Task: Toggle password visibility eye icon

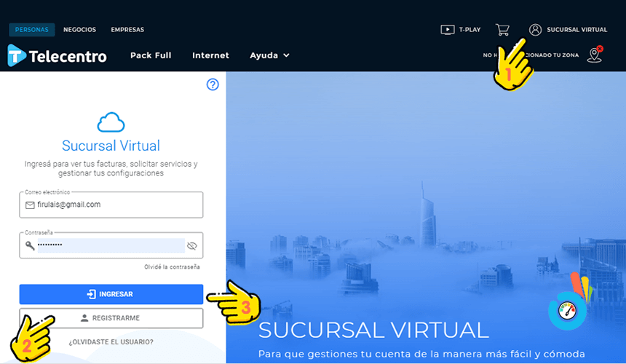Action: 192,245
